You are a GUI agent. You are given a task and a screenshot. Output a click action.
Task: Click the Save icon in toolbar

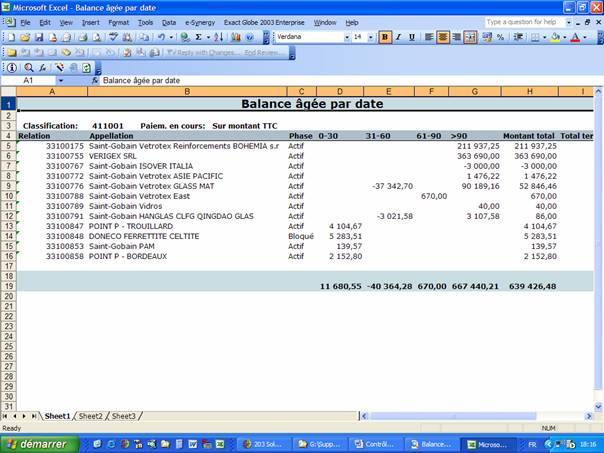[x=40, y=37]
